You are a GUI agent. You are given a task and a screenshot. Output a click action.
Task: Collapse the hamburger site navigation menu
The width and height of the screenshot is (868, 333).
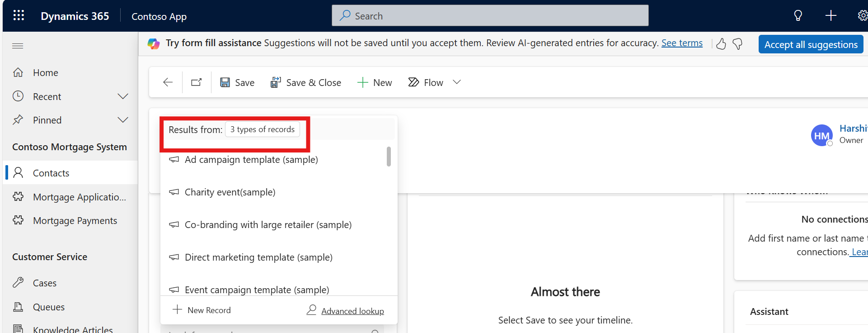(x=18, y=46)
